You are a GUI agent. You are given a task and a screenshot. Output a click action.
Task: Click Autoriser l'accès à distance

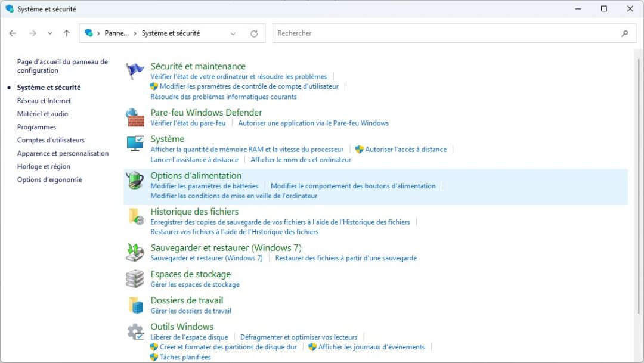point(406,150)
